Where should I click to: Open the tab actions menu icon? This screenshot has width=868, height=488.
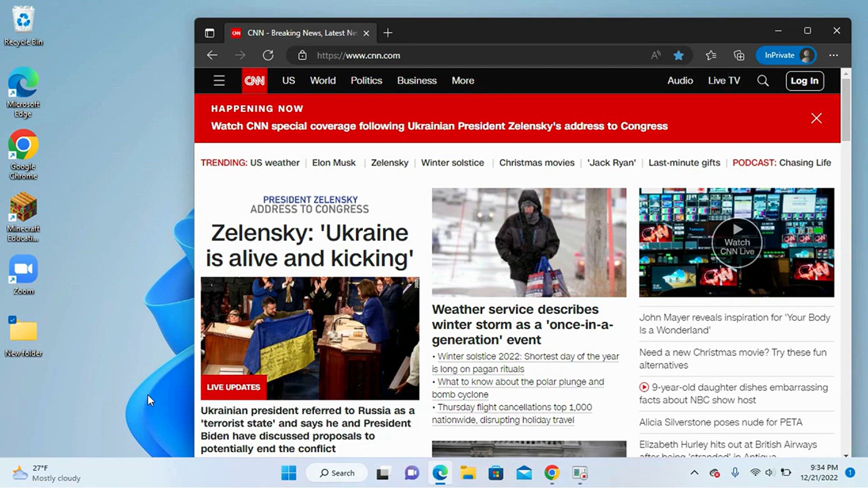[209, 33]
